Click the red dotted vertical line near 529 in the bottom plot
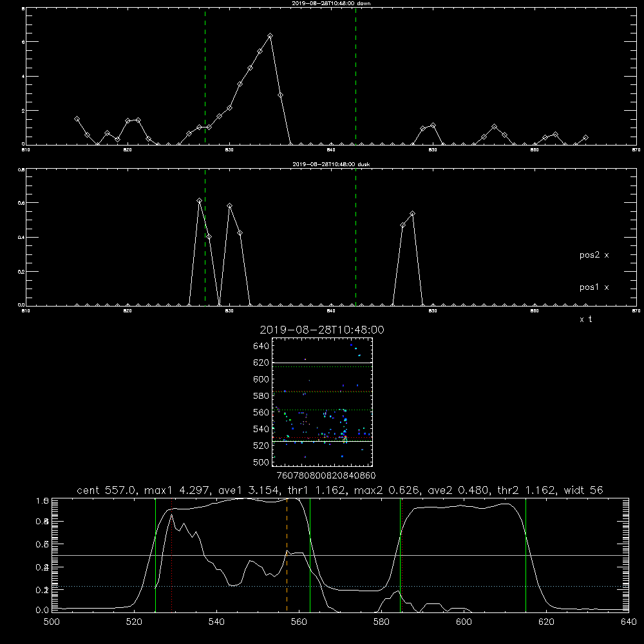This screenshot has width=644, height=644. [172, 555]
